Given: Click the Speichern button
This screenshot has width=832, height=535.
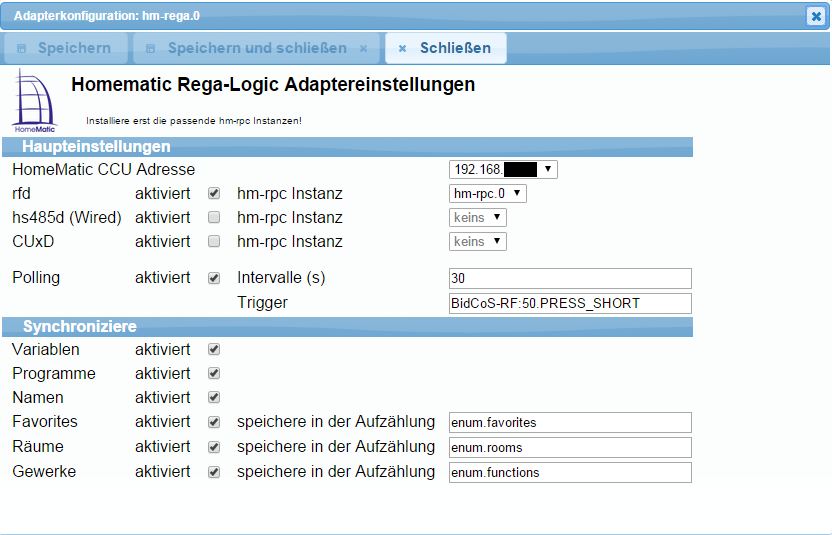Looking at the screenshot, I should [x=65, y=48].
